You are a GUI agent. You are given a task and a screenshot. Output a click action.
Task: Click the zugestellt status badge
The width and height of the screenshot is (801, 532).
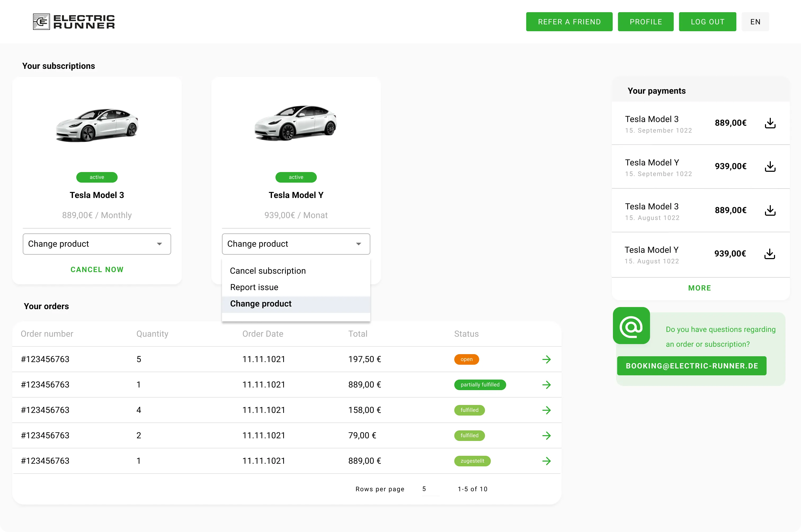472,461
